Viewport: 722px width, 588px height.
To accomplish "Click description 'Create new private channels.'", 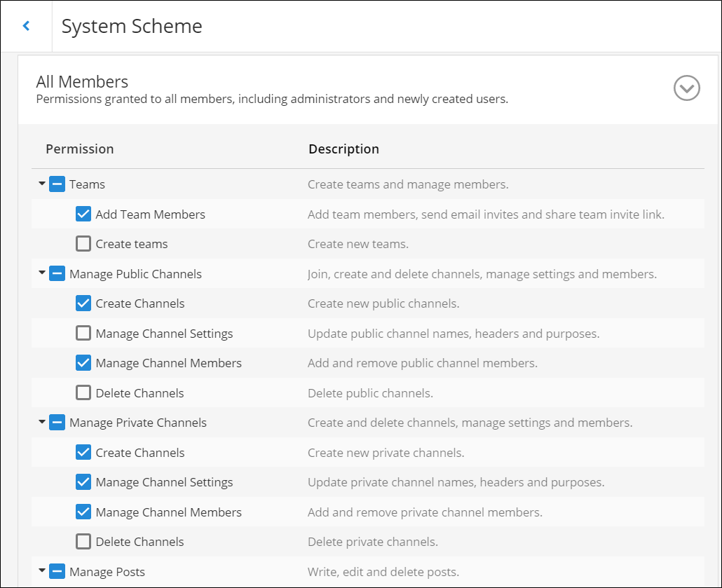I will point(386,453).
